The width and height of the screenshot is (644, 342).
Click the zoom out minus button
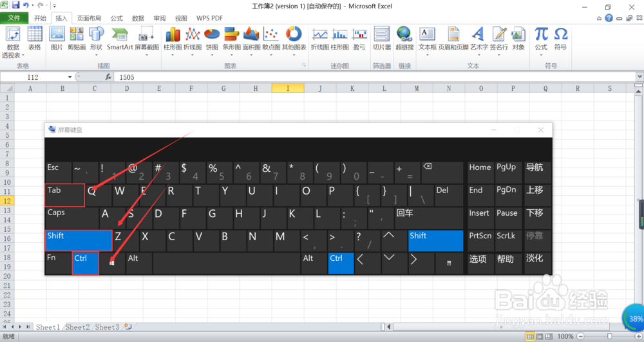coord(580,337)
